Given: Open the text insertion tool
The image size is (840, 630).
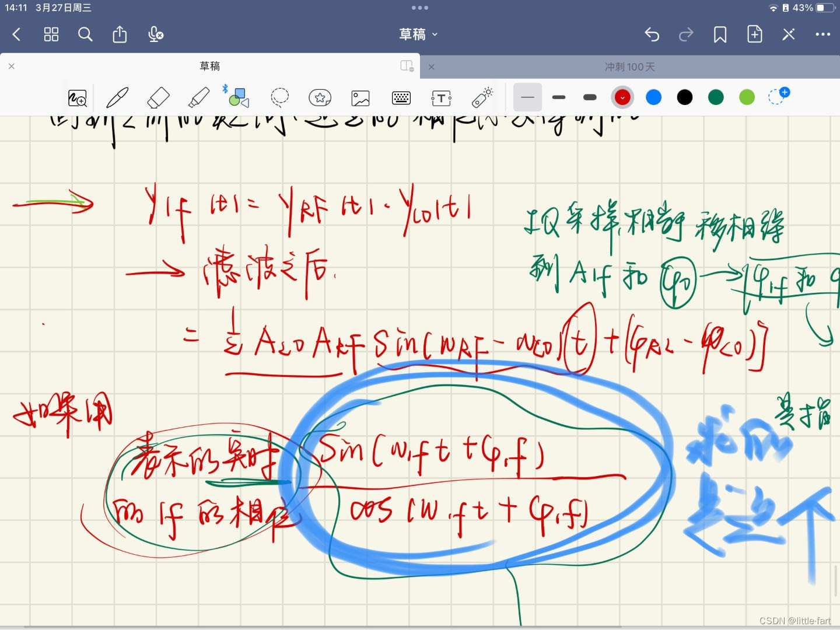Looking at the screenshot, I should click(x=442, y=97).
